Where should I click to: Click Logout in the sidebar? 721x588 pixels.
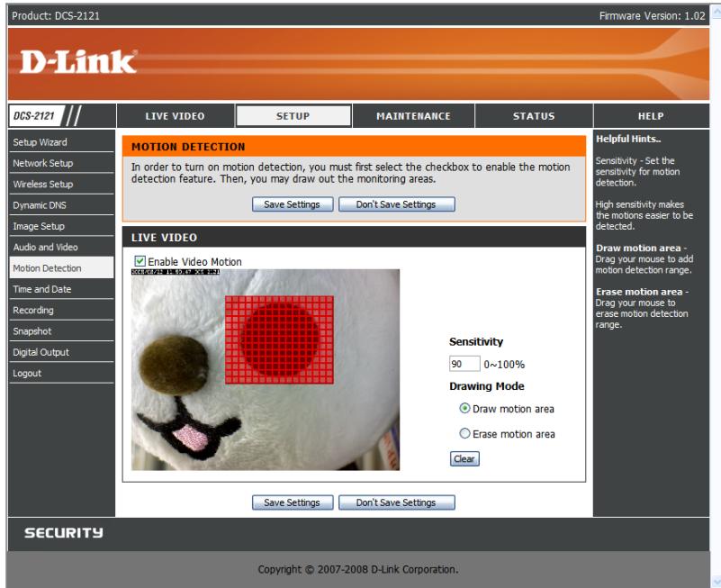[x=61, y=373]
